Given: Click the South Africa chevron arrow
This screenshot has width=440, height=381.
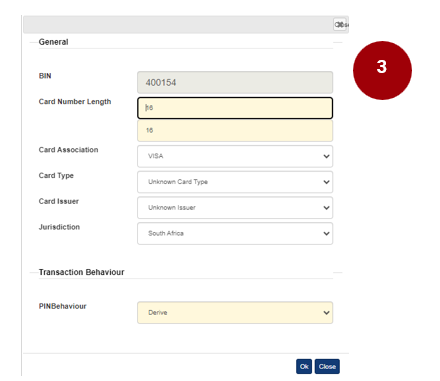Looking at the screenshot, I should [x=326, y=233].
